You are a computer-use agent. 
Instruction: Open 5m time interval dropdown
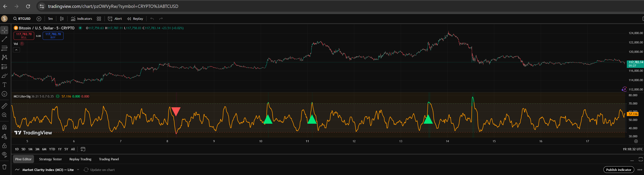pyautogui.click(x=51, y=19)
